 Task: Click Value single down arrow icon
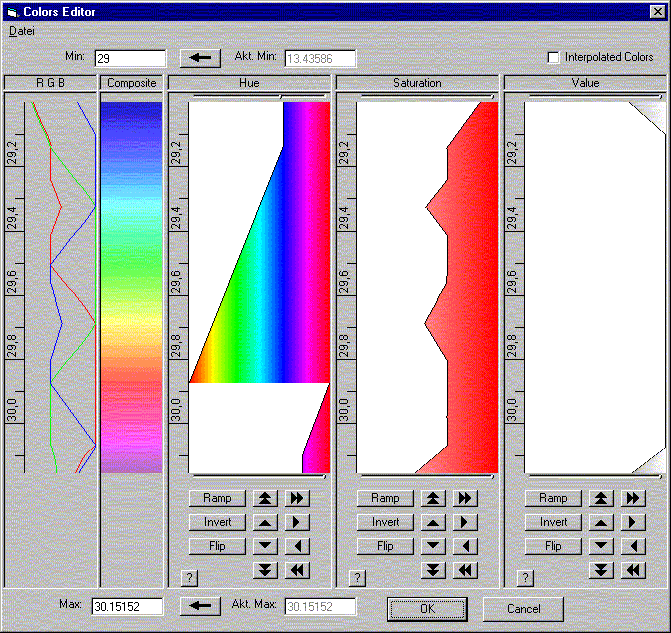(x=601, y=546)
